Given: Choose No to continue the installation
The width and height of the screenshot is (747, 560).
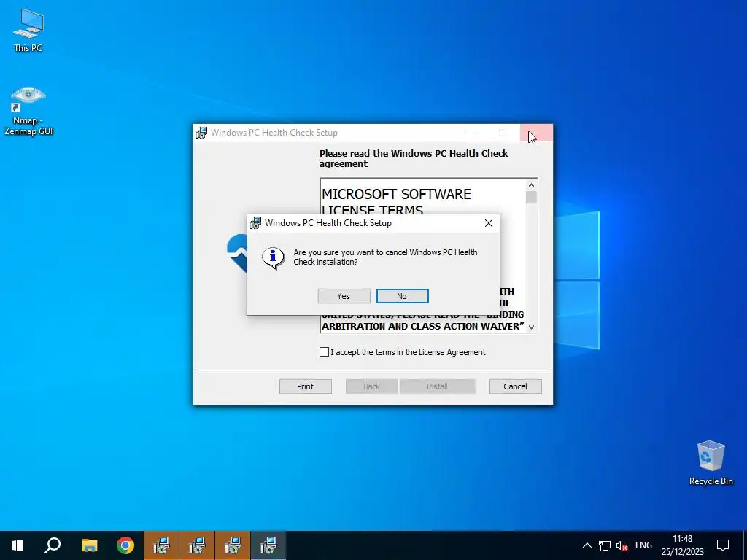Looking at the screenshot, I should [402, 296].
